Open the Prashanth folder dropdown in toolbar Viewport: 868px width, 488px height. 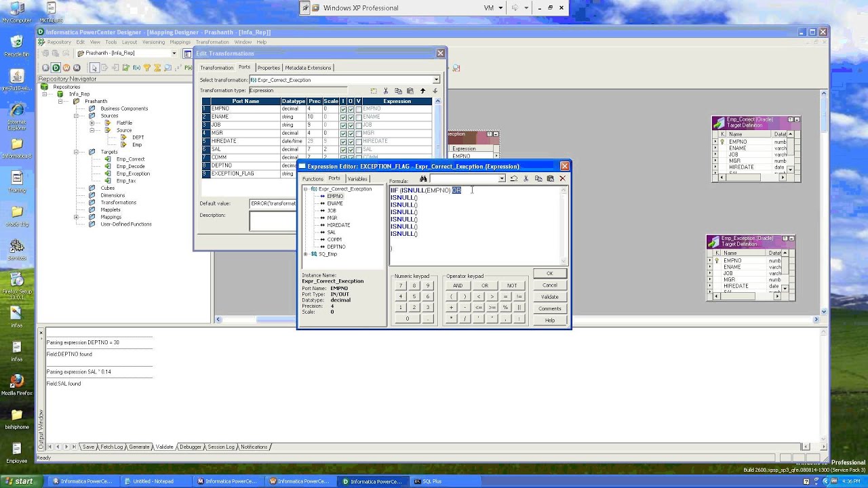[x=174, y=53]
